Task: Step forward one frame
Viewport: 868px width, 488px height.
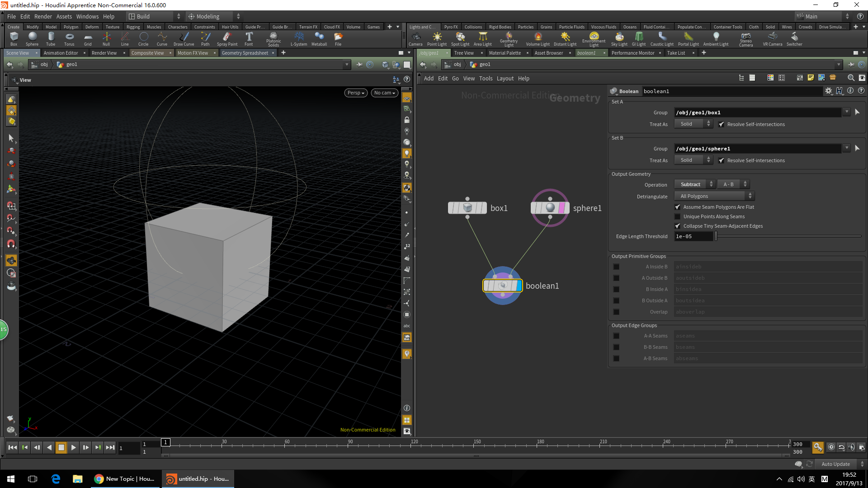Action: coord(85,447)
